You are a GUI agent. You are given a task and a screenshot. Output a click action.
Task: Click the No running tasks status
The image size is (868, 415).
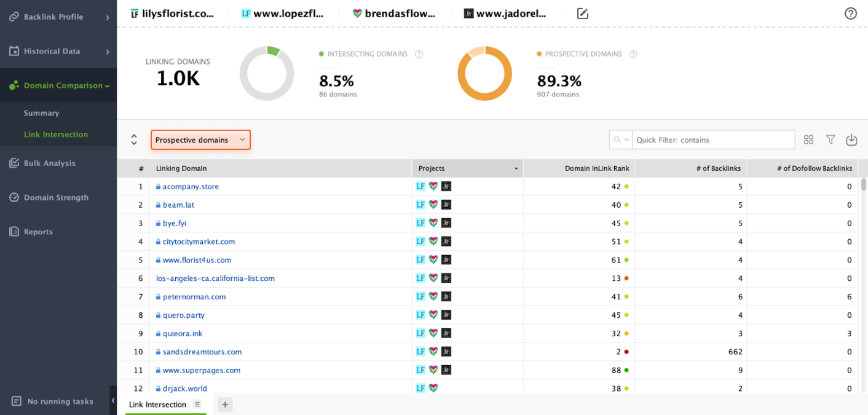(x=52, y=401)
